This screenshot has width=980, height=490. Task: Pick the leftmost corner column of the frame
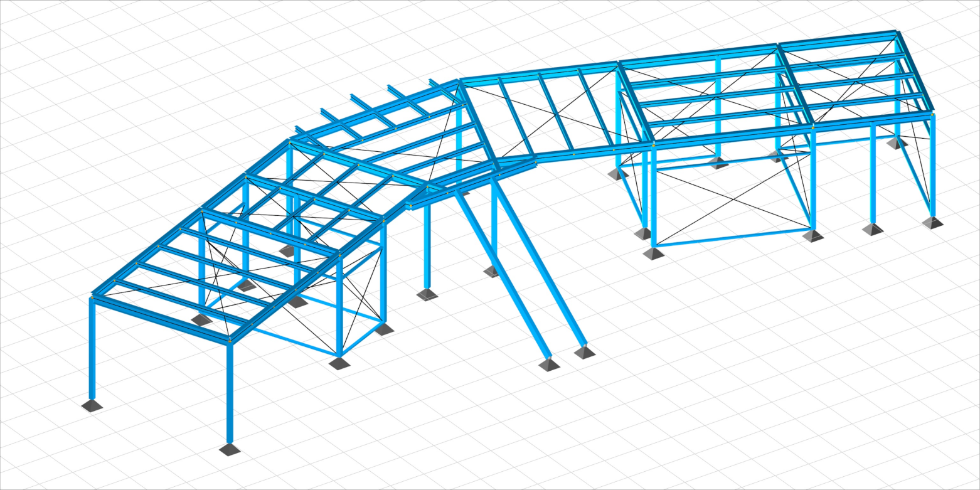(x=92, y=348)
